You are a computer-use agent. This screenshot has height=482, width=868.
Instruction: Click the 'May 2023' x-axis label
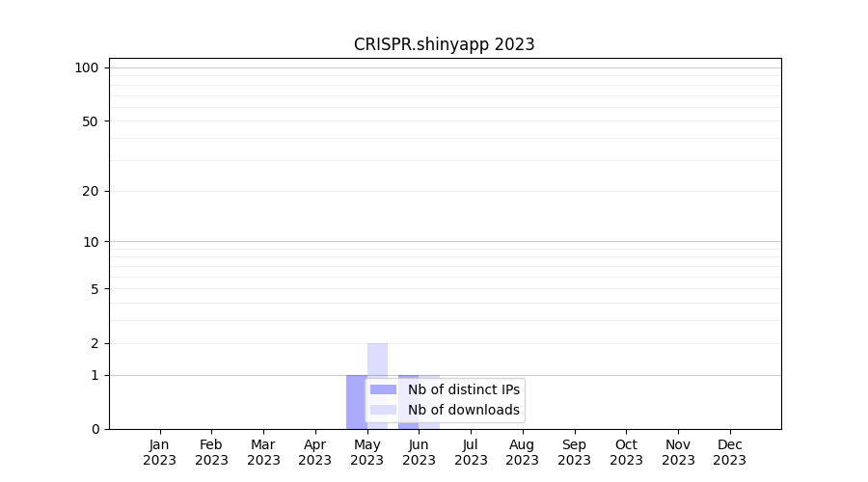(x=366, y=452)
